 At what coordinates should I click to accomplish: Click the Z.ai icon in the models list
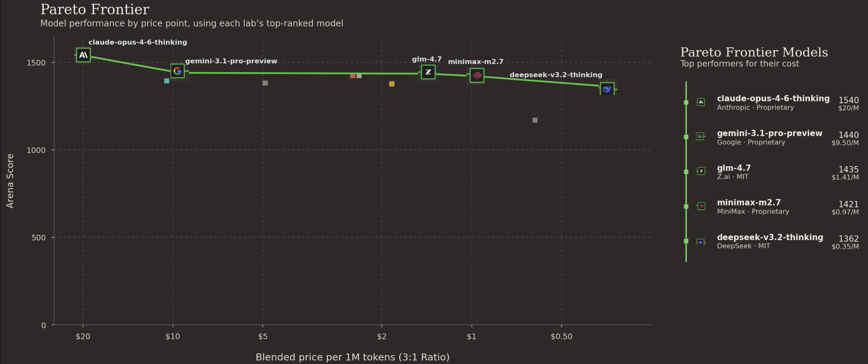coord(701,171)
